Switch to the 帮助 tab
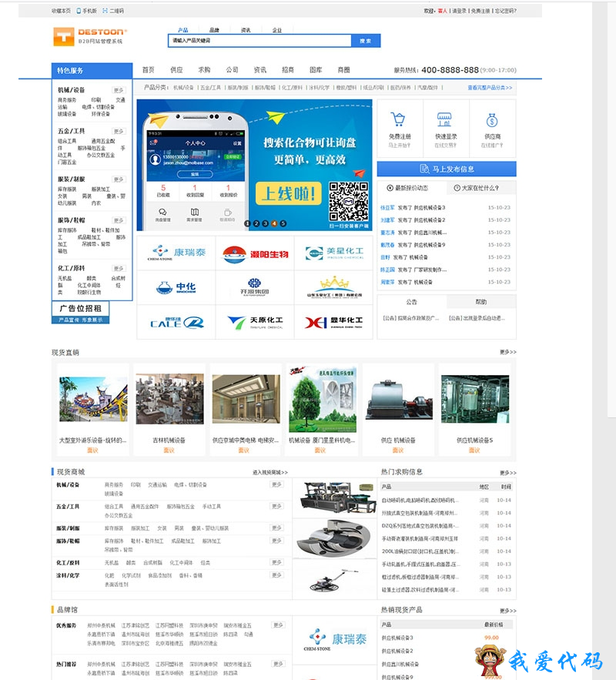Screen dimensions: 616x680 tap(480, 302)
